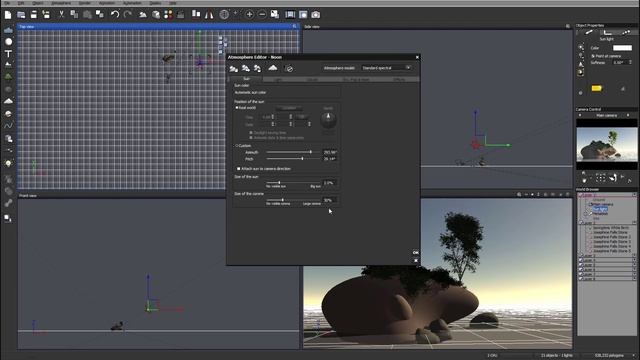Screen dimensions: 640x360
Task: Switch to the Clouds tab in Atmosphere Editor
Action: [x=312, y=80]
